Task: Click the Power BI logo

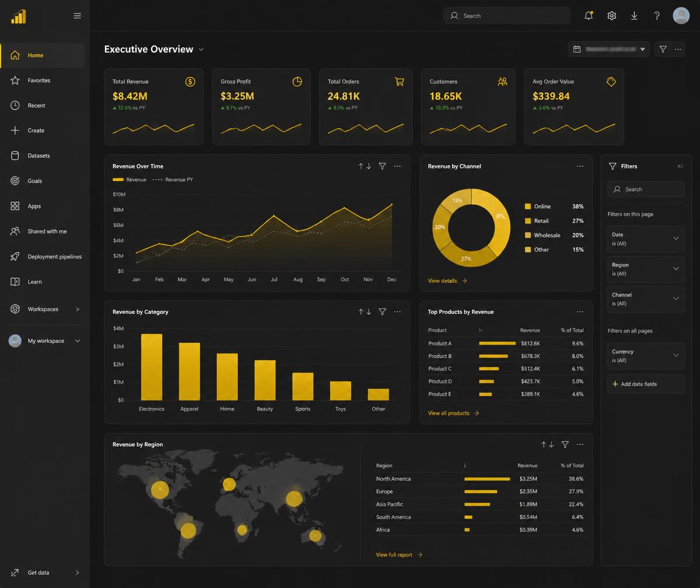Action: 18,16
